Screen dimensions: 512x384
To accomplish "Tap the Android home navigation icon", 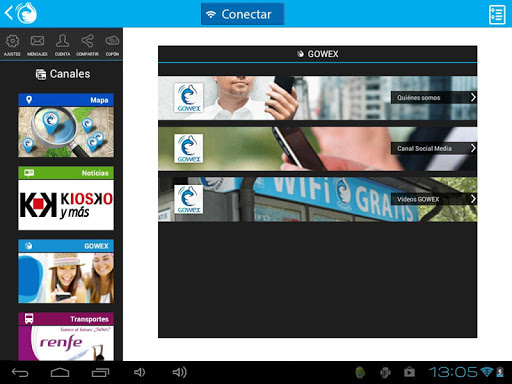I will [60, 372].
